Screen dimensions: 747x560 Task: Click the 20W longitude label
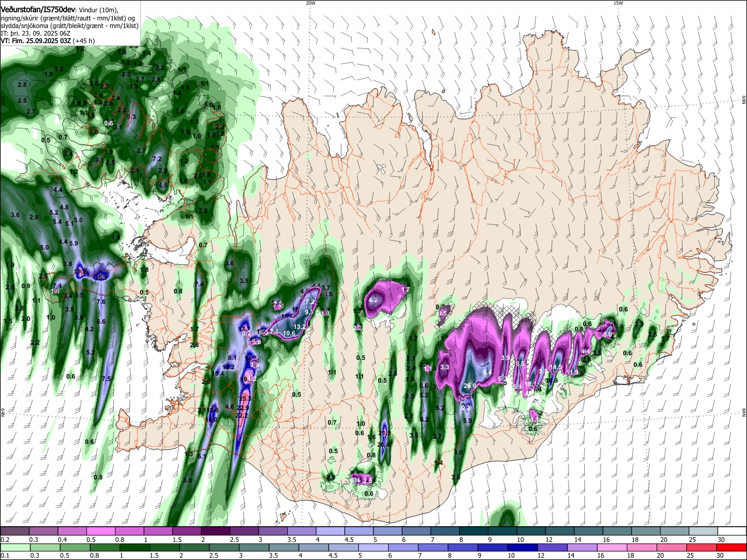[310, 3]
